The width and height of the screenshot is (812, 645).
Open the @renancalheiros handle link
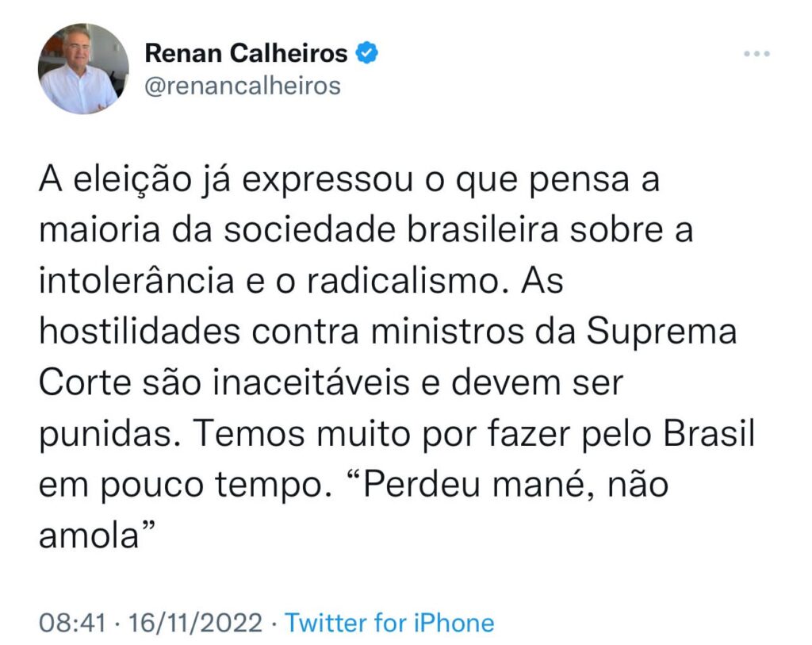242,85
